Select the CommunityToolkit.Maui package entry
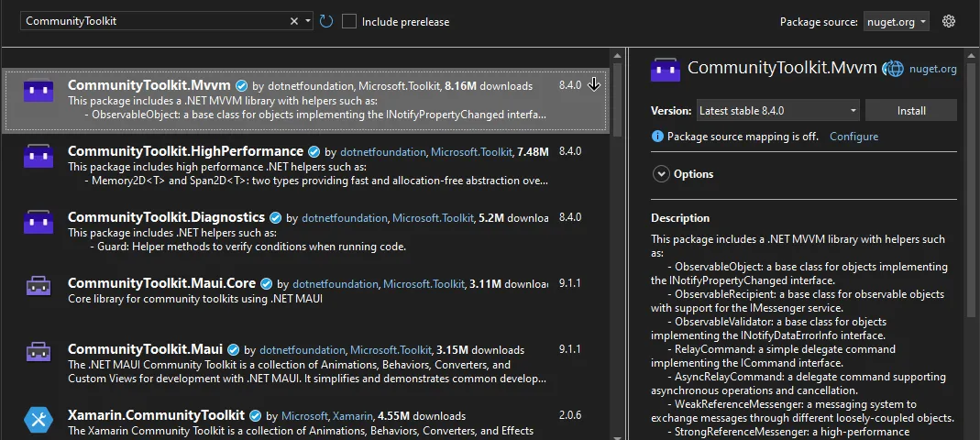Image resolution: width=980 pixels, height=440 pixels. [145, 349]
